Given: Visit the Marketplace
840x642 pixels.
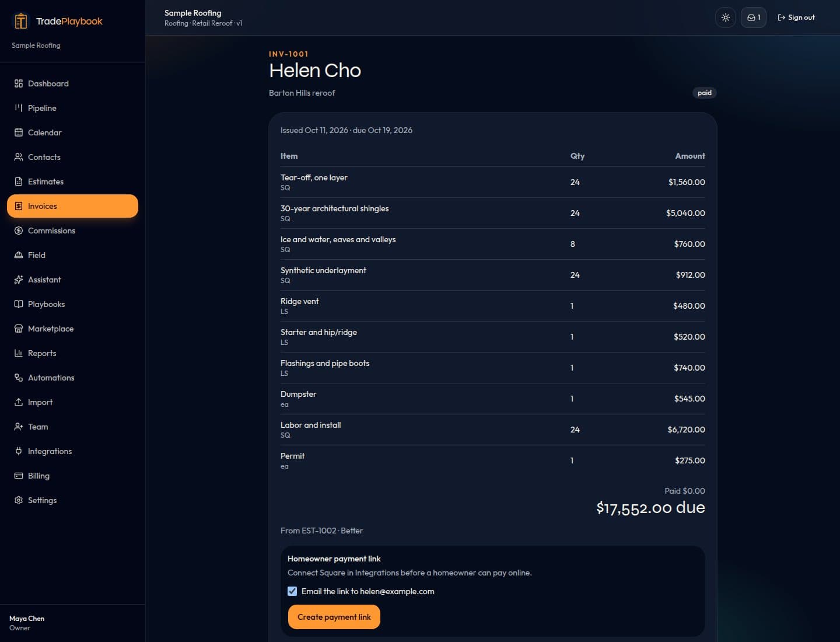Looking at the screenshot, I should pos(72,329).
